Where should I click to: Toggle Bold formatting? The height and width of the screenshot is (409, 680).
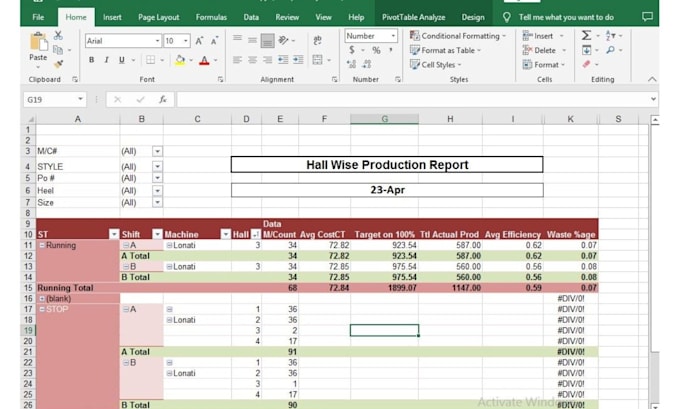pyautogui.click(x=91, y=60)
